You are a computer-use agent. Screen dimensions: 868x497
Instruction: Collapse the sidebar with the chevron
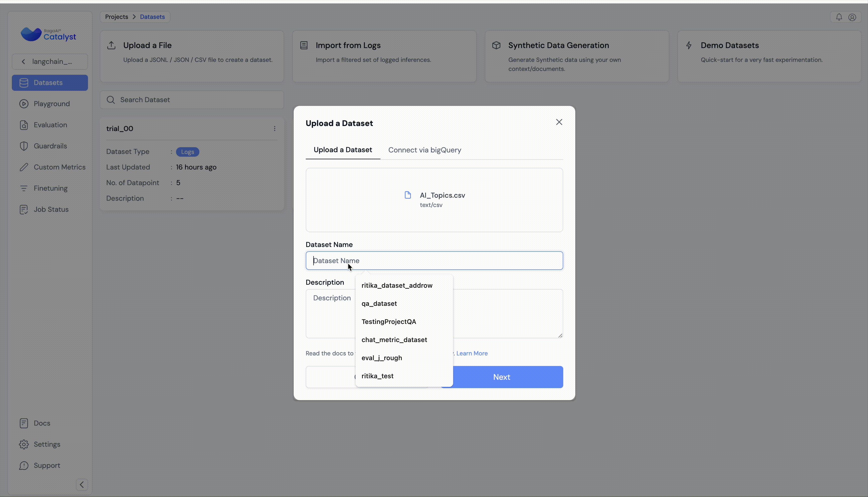pyautogui.click(x=81, y=484)
